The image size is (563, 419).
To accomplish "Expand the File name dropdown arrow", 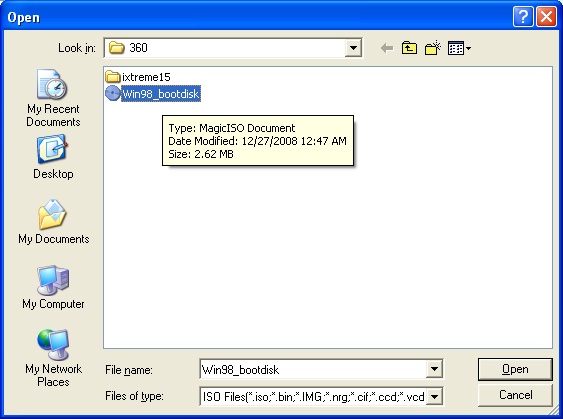I will [434, 369].
